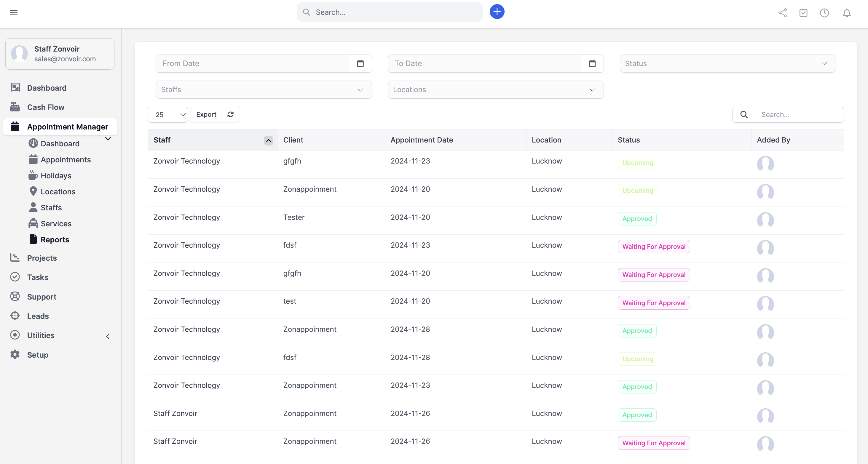Open the page size dropdown showing 25
The width and height of the screenshot is (868, 464).
(168, 114)
